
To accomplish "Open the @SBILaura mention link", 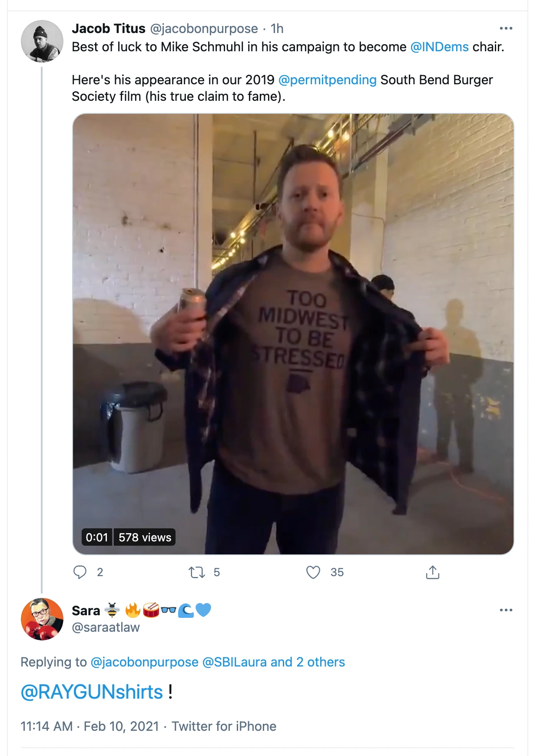I will click(x=235, y=662).
